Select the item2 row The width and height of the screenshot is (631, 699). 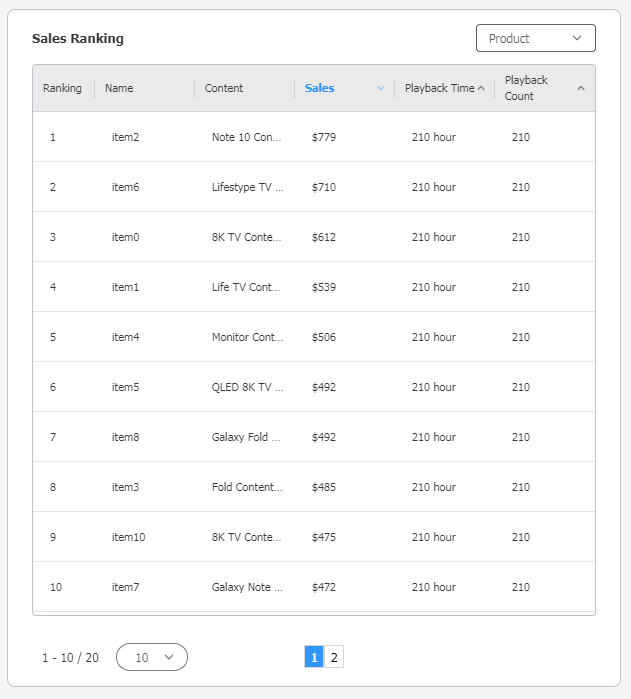[125, 137]
